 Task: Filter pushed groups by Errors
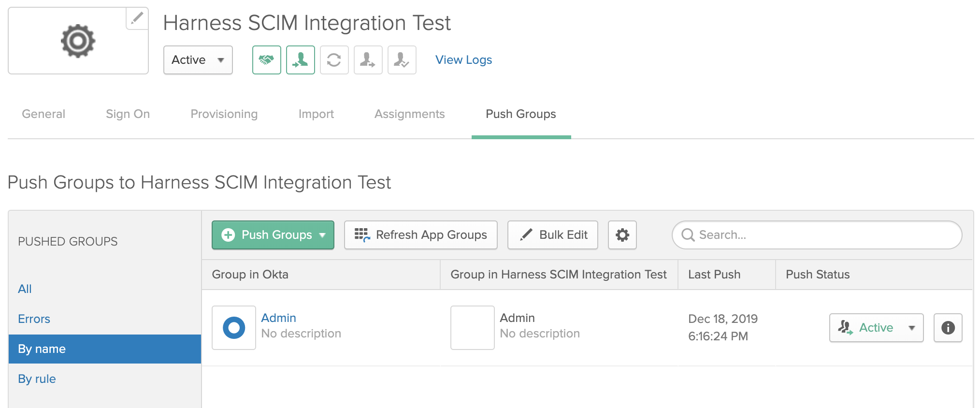(x=34, y=319)
